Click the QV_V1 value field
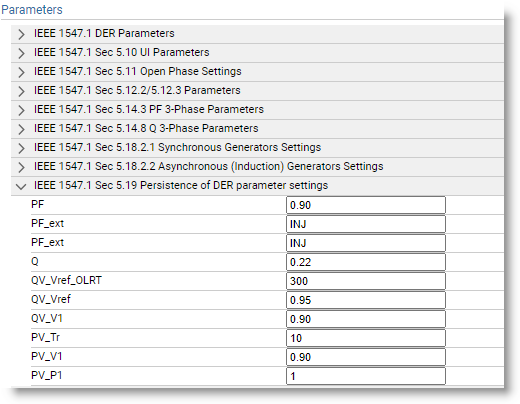This screenshot has height=404, width=520. pos(366,319)
